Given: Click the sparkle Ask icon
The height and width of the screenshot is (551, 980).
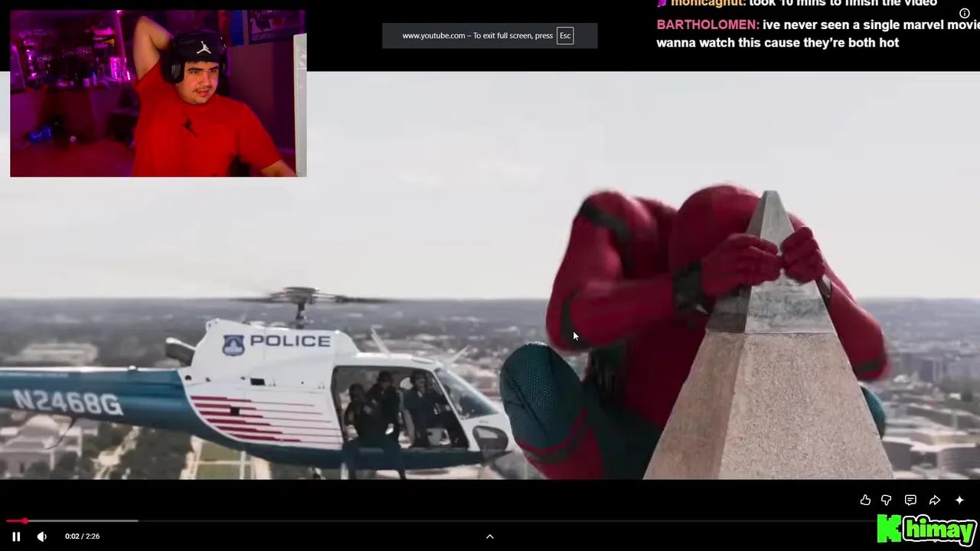Looking at the screenshot, I should coord(959,500).
